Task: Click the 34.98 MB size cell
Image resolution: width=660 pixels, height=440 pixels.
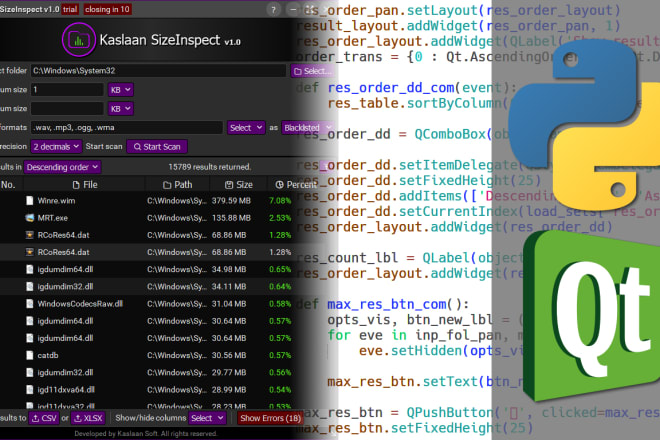Action: point(229,269)
